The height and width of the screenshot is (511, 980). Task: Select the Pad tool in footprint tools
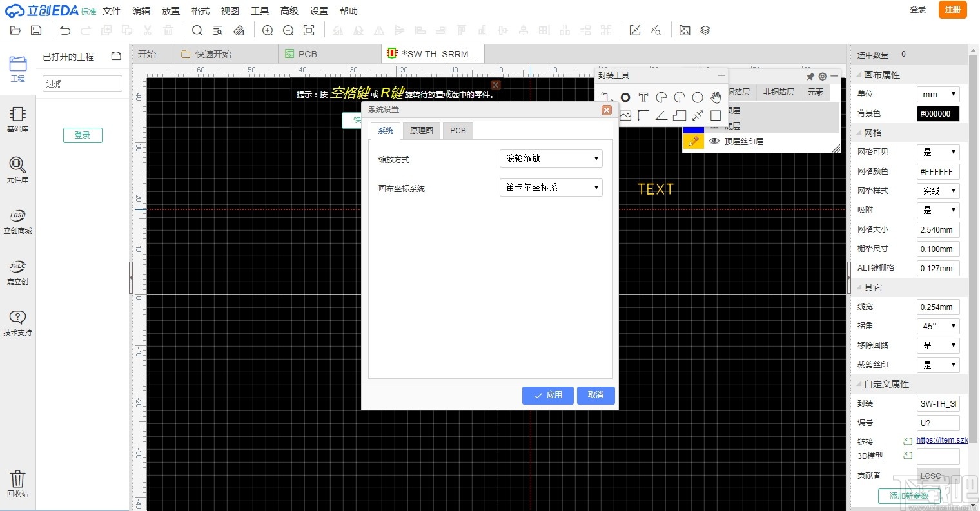[625, 97]
